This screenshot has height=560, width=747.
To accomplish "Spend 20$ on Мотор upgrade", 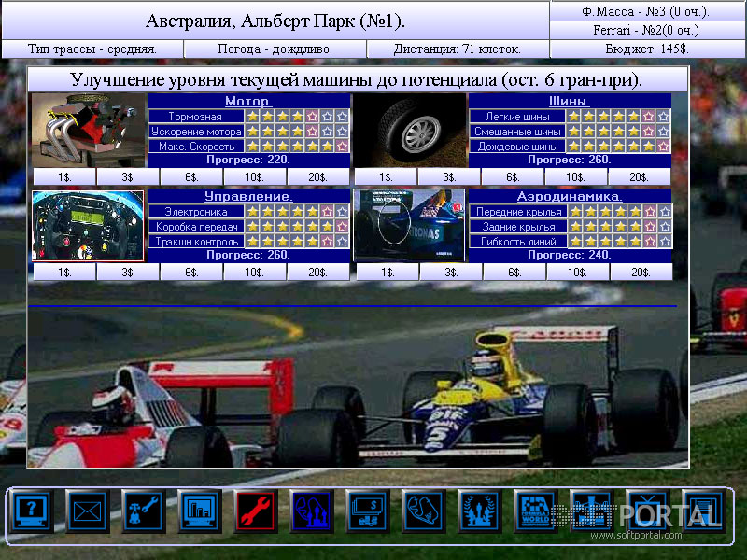I will pyautogui.click(x=318, y=177).
